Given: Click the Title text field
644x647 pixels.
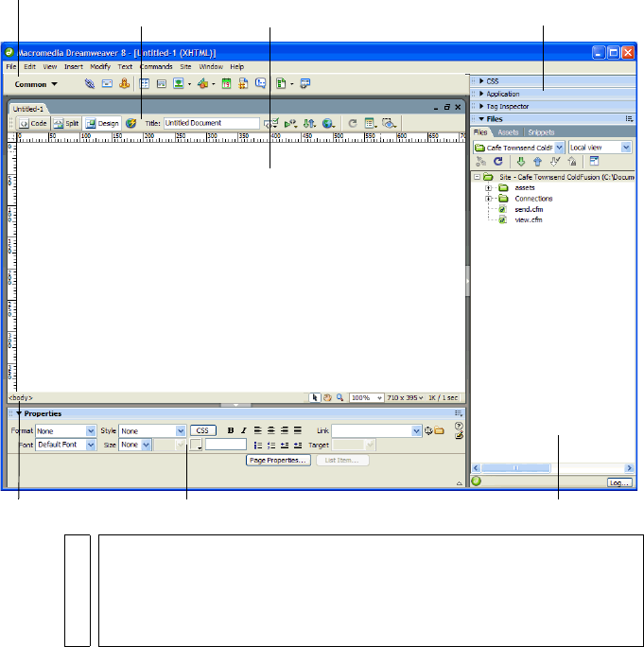Looking at the screenshot, I should point(211,123).
